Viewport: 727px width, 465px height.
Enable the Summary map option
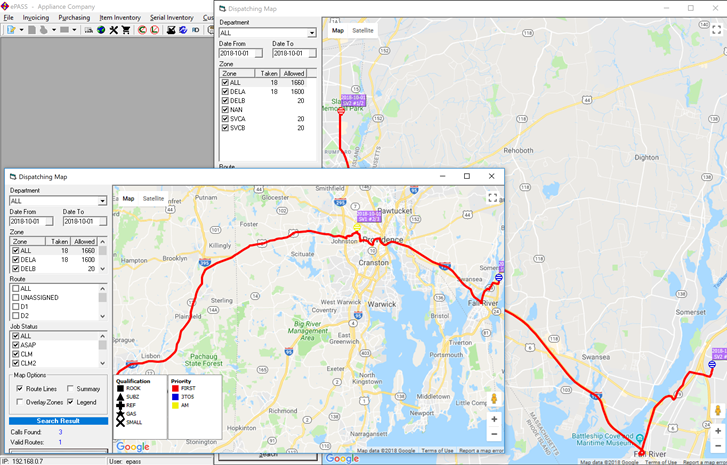70,389
